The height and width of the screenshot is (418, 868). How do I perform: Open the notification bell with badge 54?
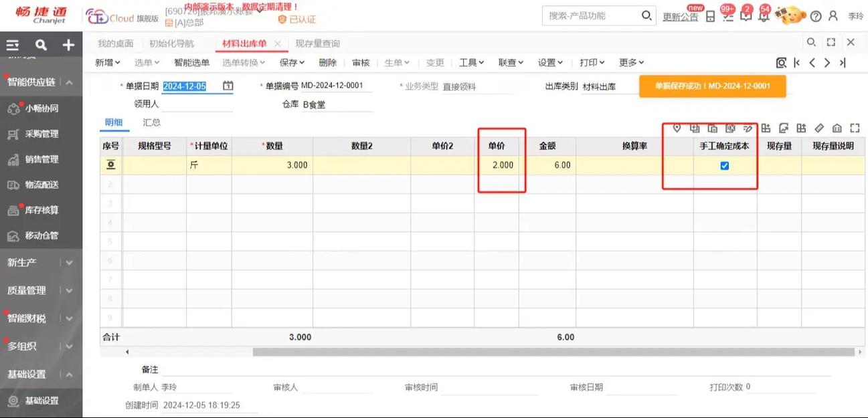click(x=764, y=16)
